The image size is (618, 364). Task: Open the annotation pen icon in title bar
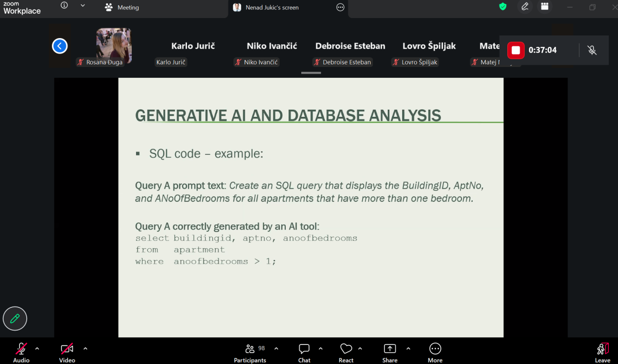point(524,7)
